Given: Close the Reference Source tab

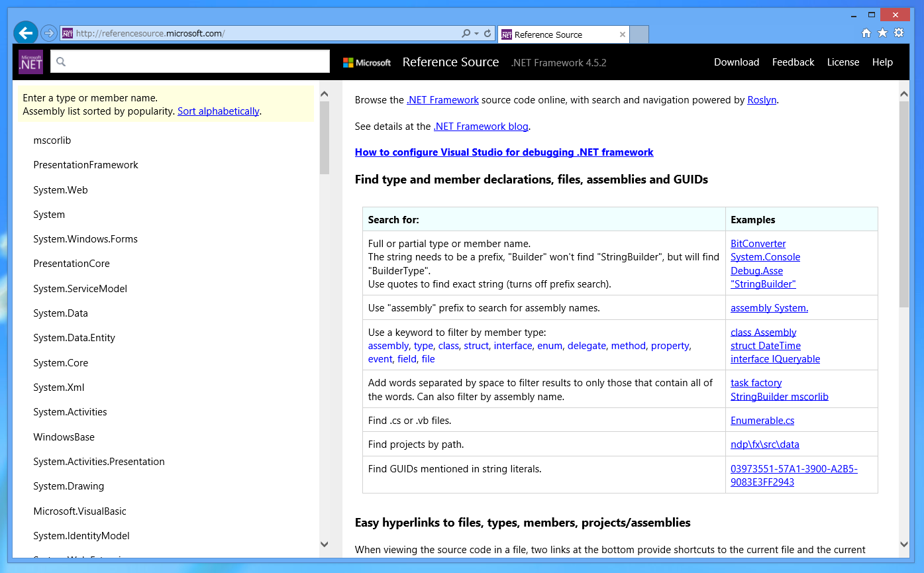Looking at the screenshot, I should point(623,34).
